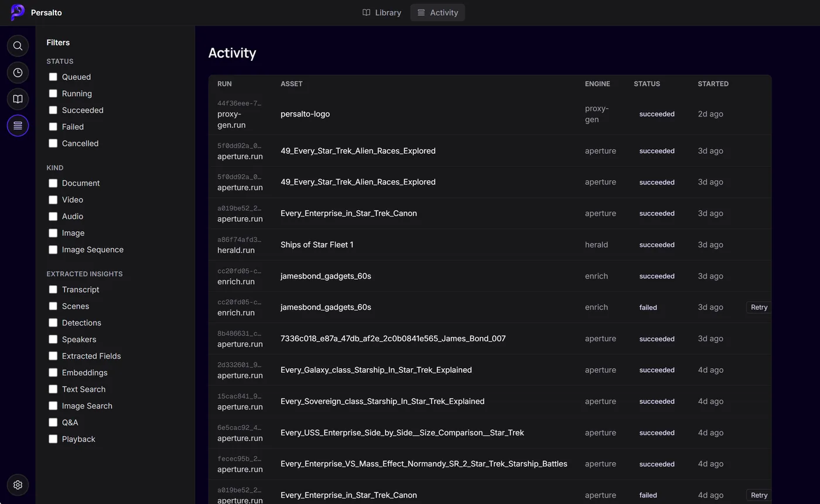Image resolution: width=820 pixels, height=504 pixels.
Task: Click the failed status badge for jamesbond_gadgets_60s
Action: click(x=648, y=307)
